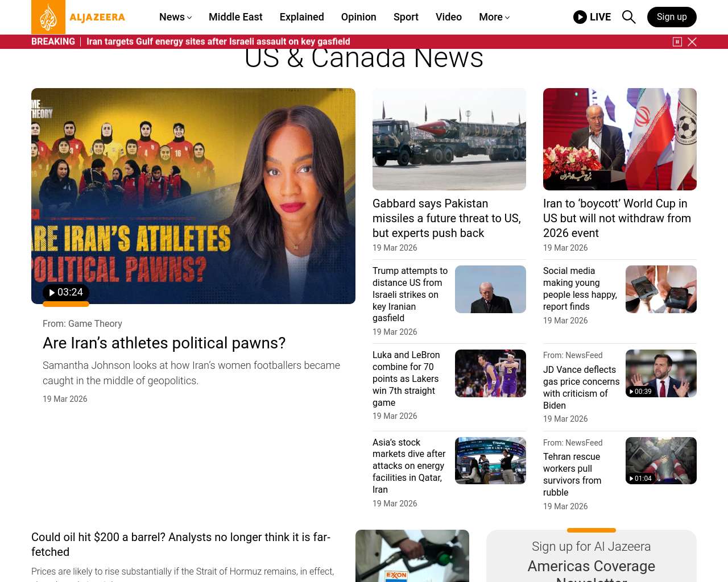Go to the Opinion section
Screen dimensions: 728x582
pyautogui.click(x=358, y=17)
